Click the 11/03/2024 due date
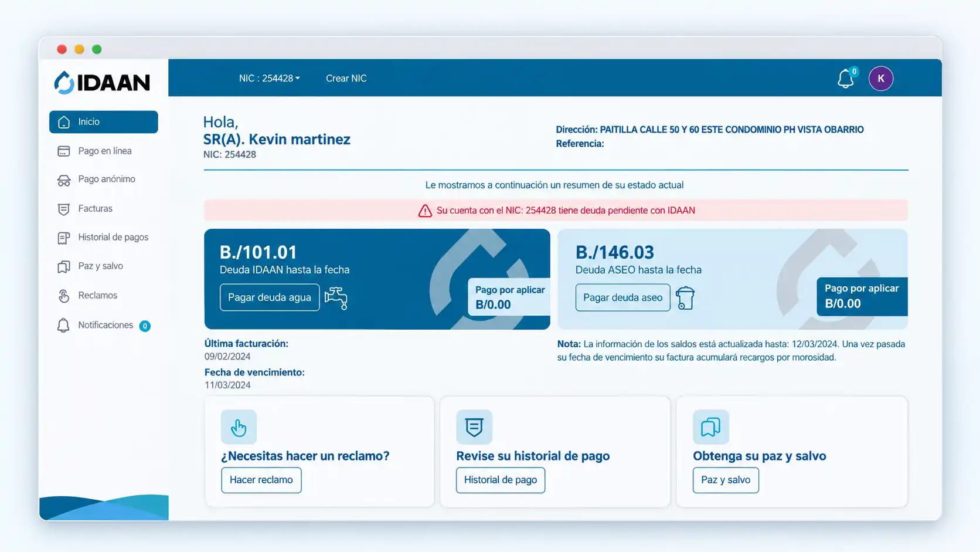This screenshot has width=980, height=552. 227,385
